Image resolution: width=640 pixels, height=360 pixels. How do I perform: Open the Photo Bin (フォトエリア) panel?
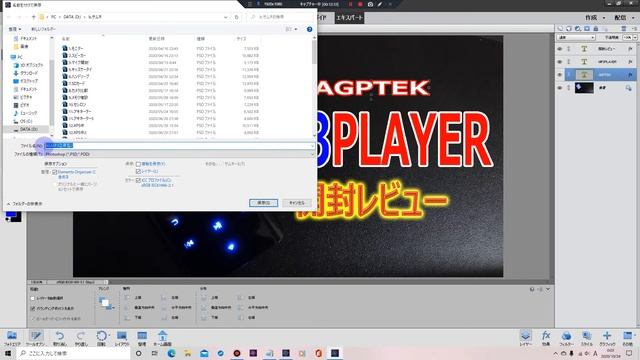(x=12, y=338)
